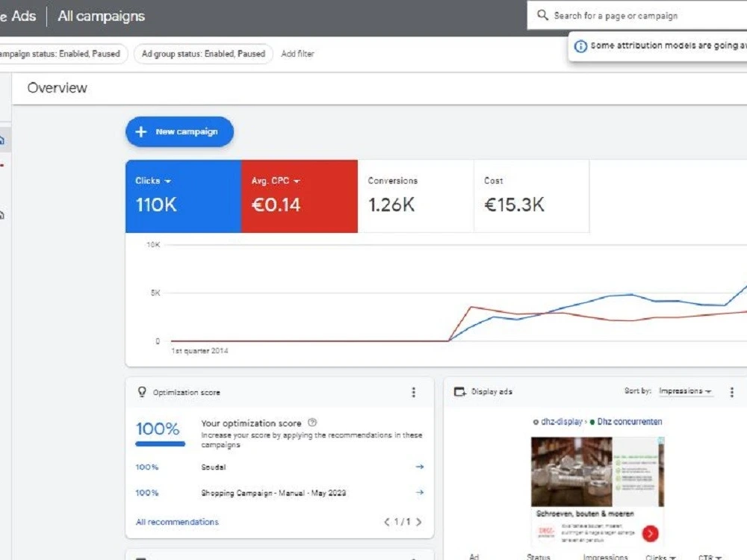Open the Soudal recommendation arrow
The image size is (747, 560).
click(419, 467)
